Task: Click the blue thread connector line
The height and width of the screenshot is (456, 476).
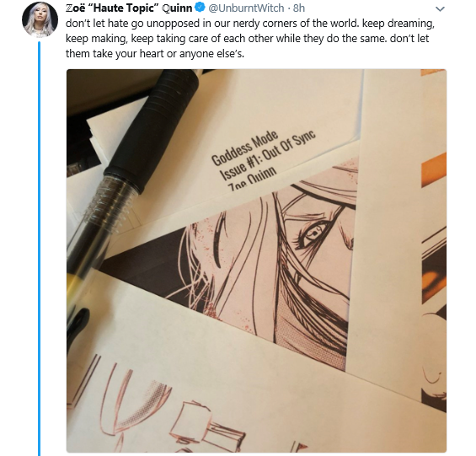Action: pyautogui.click(x=39, y=249)
